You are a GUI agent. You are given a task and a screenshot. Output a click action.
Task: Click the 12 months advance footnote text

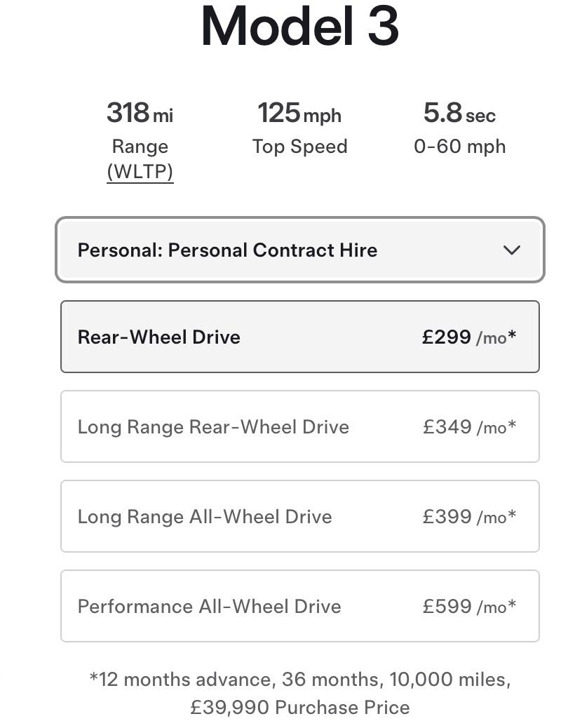[299, 680]
